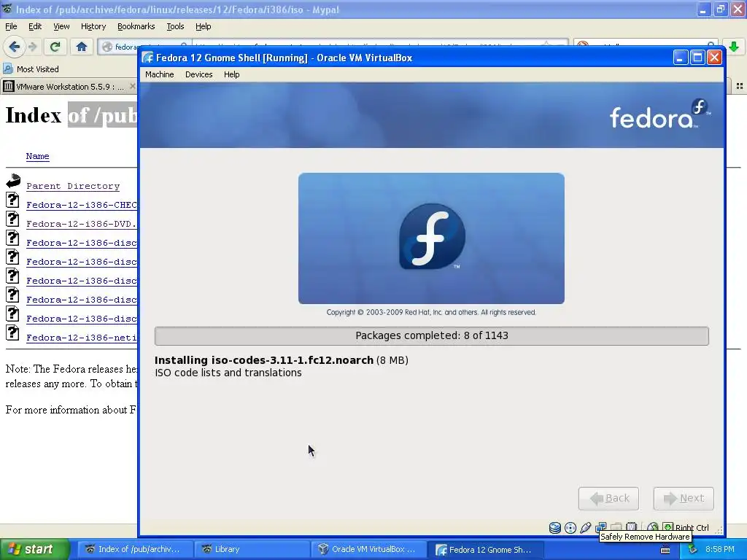Switch to Library window from taskbar
Screen dimensions: 747x560
tap(252, 549)
